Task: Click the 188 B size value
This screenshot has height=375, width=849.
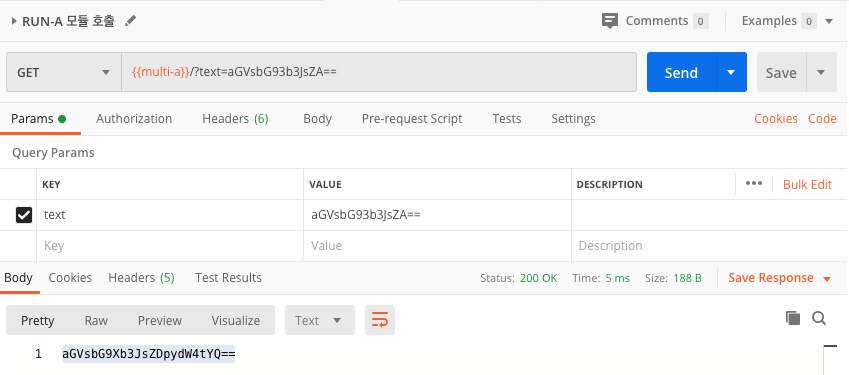Action: tap(688, 279)
